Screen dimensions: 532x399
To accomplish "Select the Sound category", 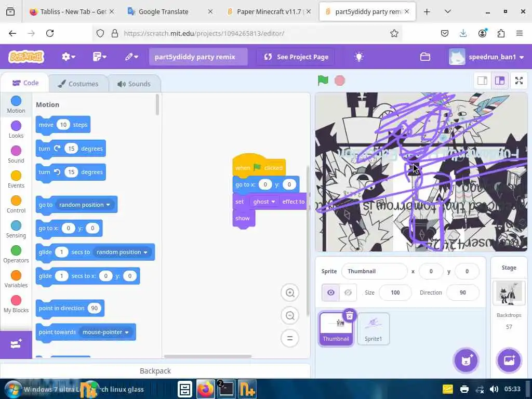I will pyautogui.click(x=16, y=154).
